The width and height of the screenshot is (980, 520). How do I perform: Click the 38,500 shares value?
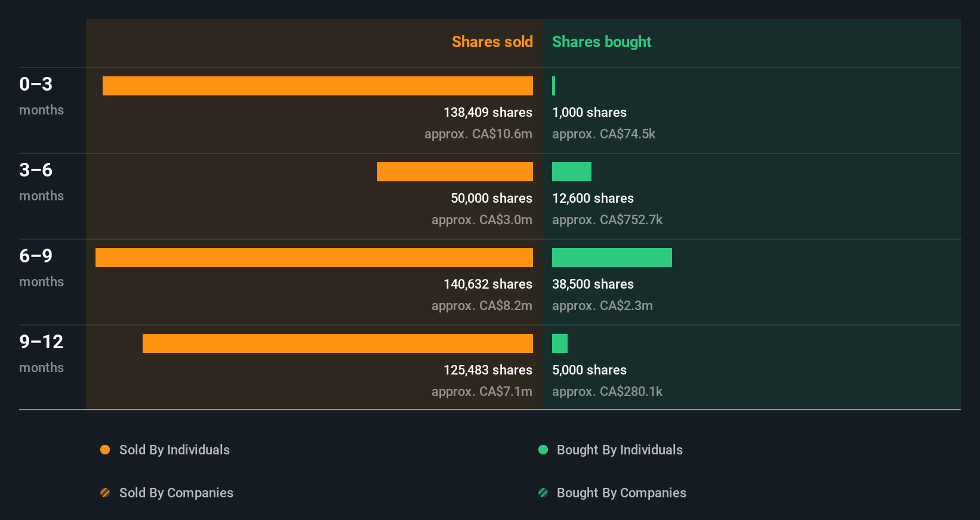pyautogui.click(x=593, y=284)
